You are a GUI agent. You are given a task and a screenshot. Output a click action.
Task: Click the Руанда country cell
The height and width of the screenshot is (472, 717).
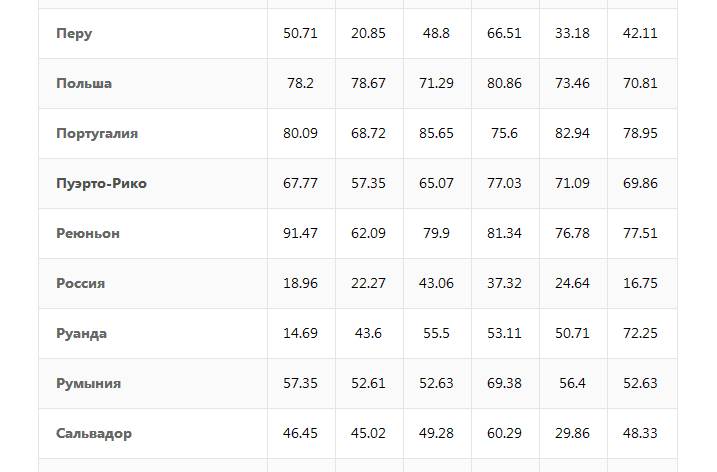pyautogui.click(x=81, y=333)
